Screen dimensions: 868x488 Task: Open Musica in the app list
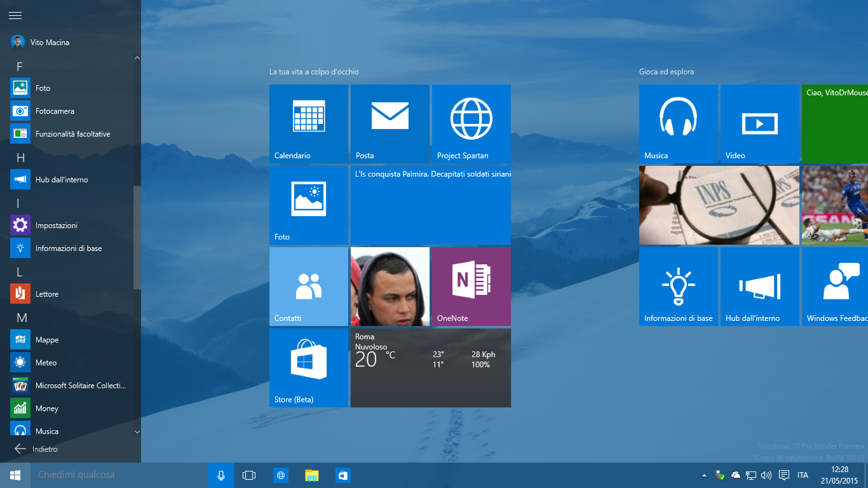point(70,428)
